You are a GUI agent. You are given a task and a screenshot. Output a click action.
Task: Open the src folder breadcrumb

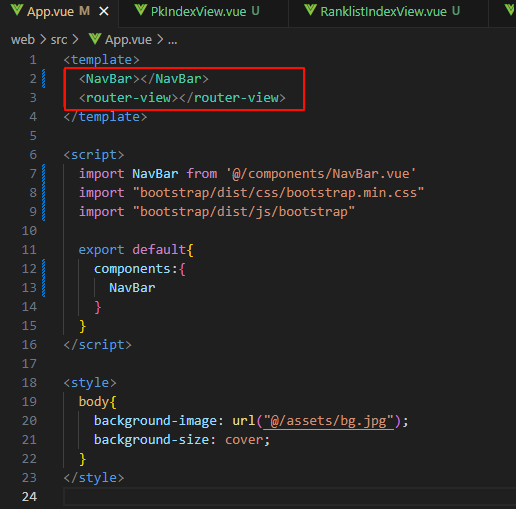pos(59,40)
